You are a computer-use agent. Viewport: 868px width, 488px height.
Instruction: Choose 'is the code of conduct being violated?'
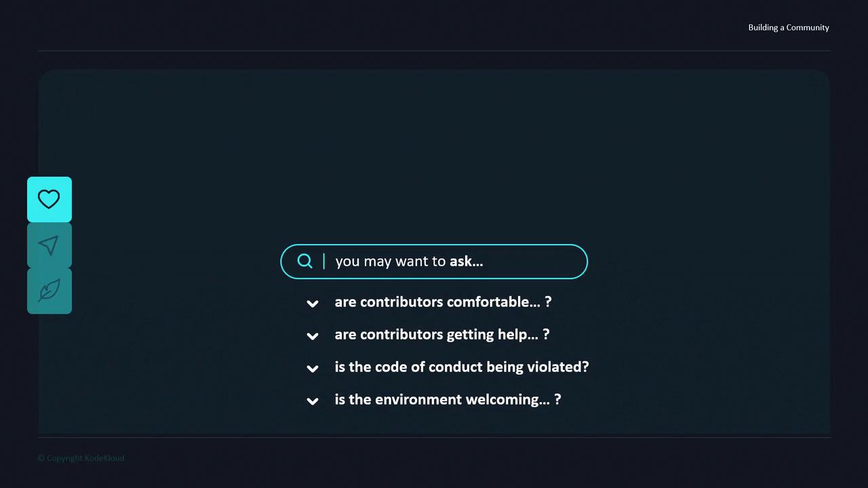461,367
